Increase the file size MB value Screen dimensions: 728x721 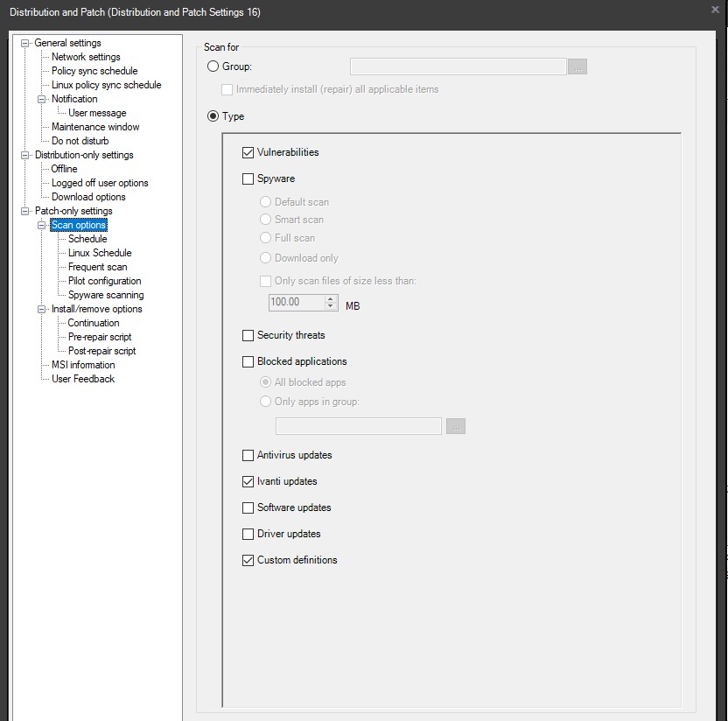click(x=330, y=297)
